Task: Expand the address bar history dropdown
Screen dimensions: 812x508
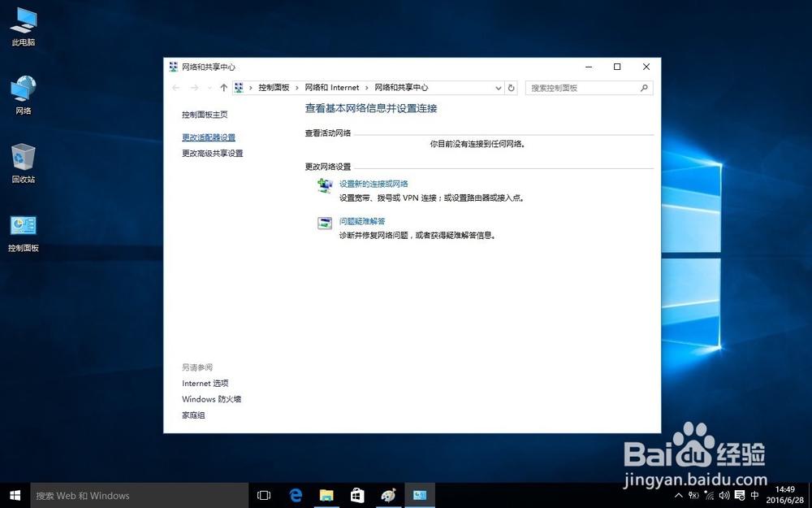Action: tap(499, 87)
